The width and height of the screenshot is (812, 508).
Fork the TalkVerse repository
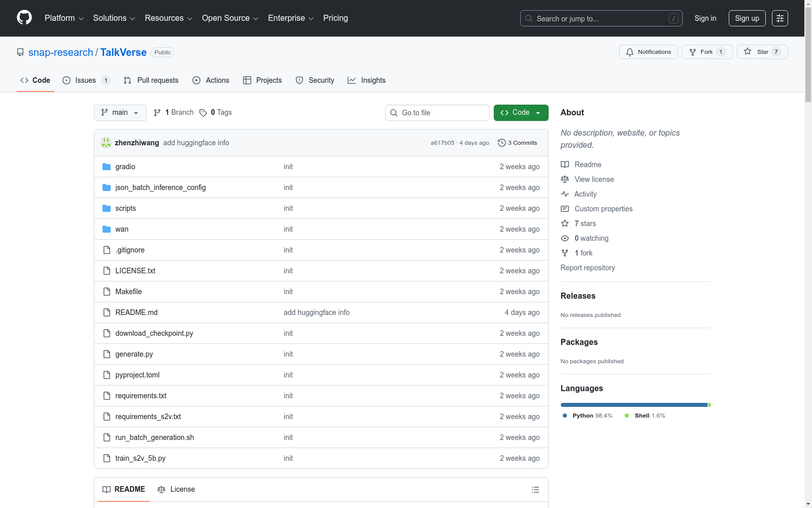pyautogui.click(x=707, y=52)
